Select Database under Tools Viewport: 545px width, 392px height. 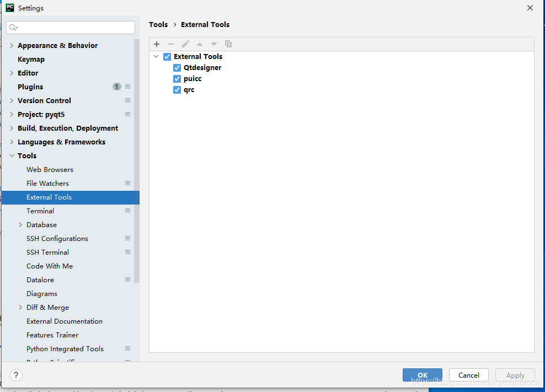[x=41, y=225]
